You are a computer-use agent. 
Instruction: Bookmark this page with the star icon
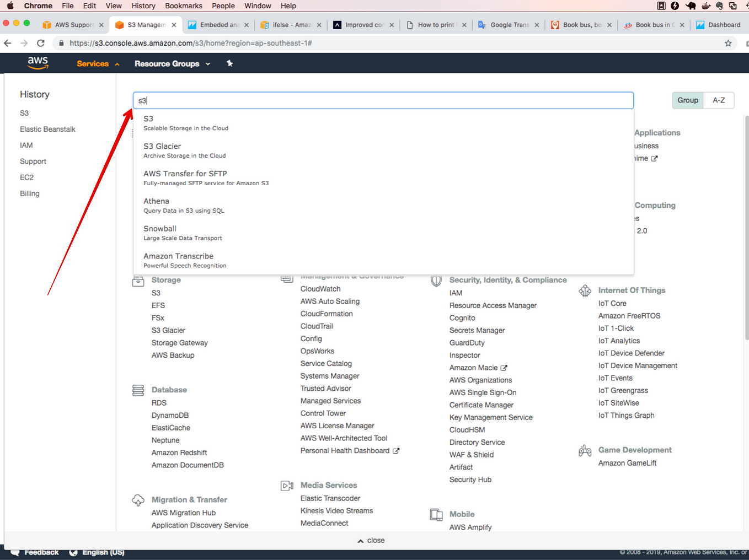(728, 43)
